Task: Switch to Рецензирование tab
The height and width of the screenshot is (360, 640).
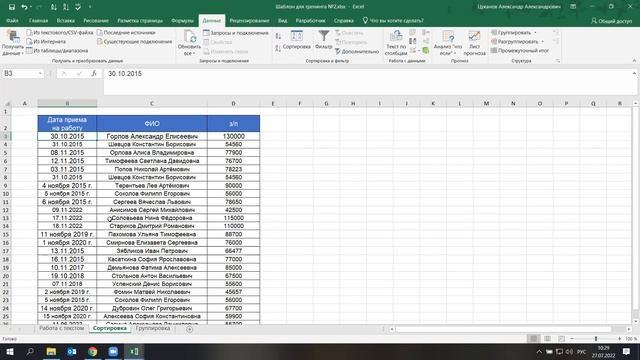Action: point(249,20)
